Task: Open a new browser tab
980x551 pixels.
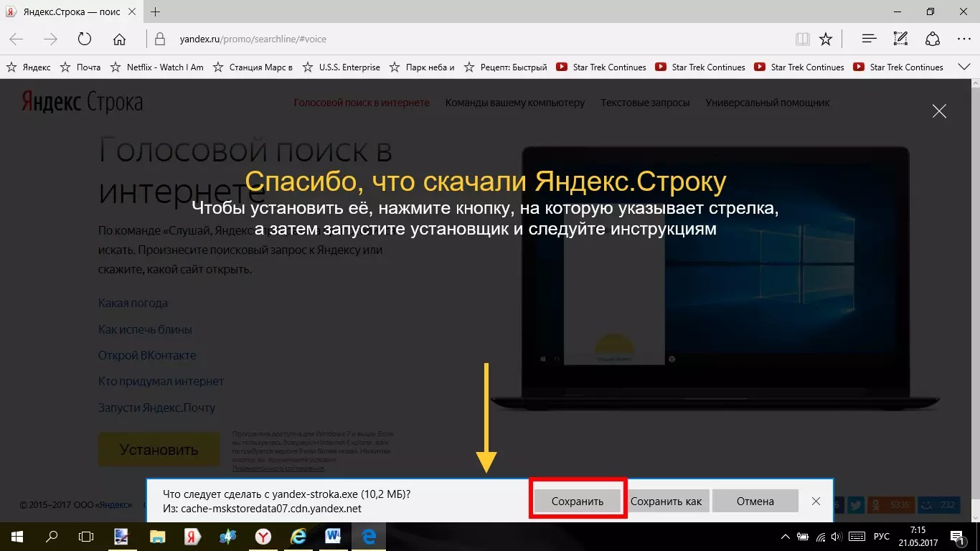Action: coord(156,11)
